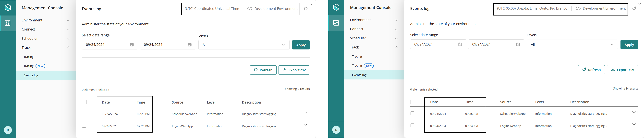Expand details of the 09:25 AM SchedulerWebApp row
Screen dimensions: 644x138
[634, 112]
